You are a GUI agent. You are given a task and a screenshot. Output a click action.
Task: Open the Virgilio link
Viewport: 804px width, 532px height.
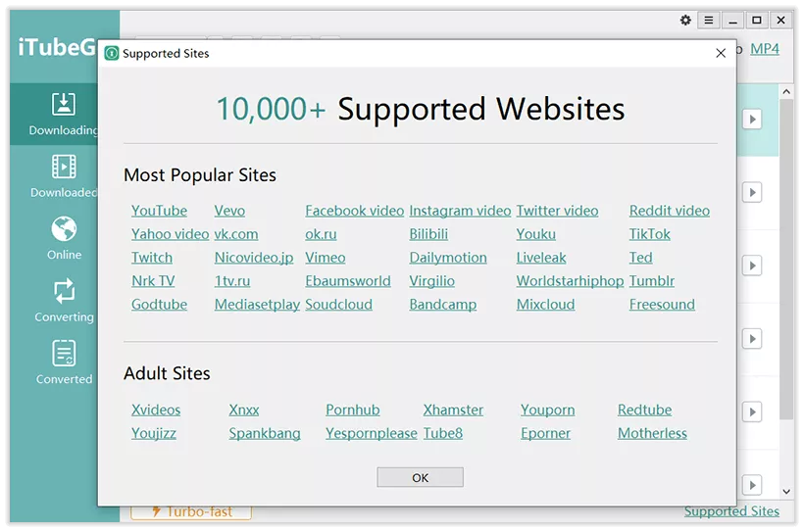(431, 281)
